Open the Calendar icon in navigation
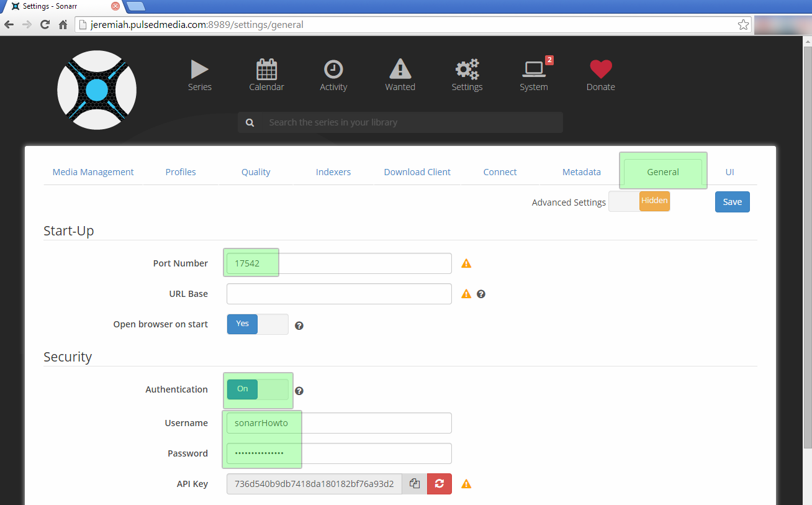Image resolution: width=812 pixels, height=505 pixels. [266, 70]
